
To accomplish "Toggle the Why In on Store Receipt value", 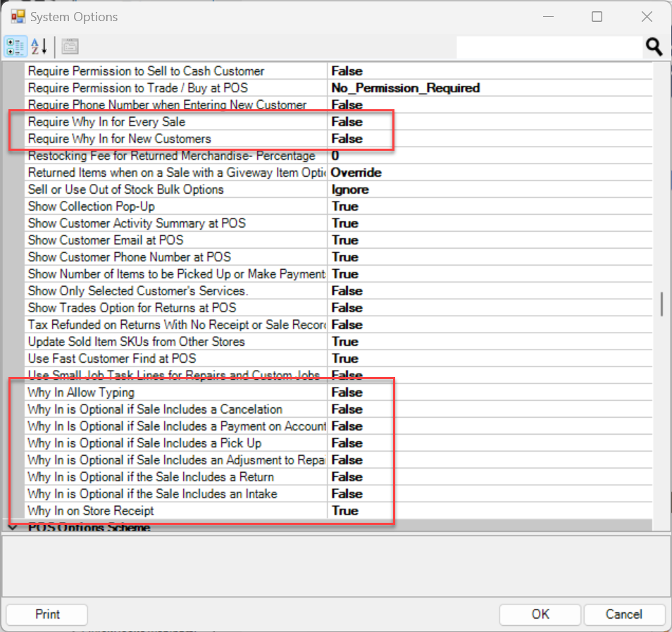I will coord(490,511).
